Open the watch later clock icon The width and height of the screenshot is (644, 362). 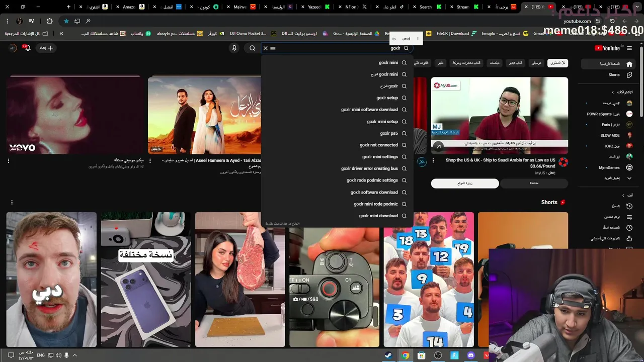[629, 227]
